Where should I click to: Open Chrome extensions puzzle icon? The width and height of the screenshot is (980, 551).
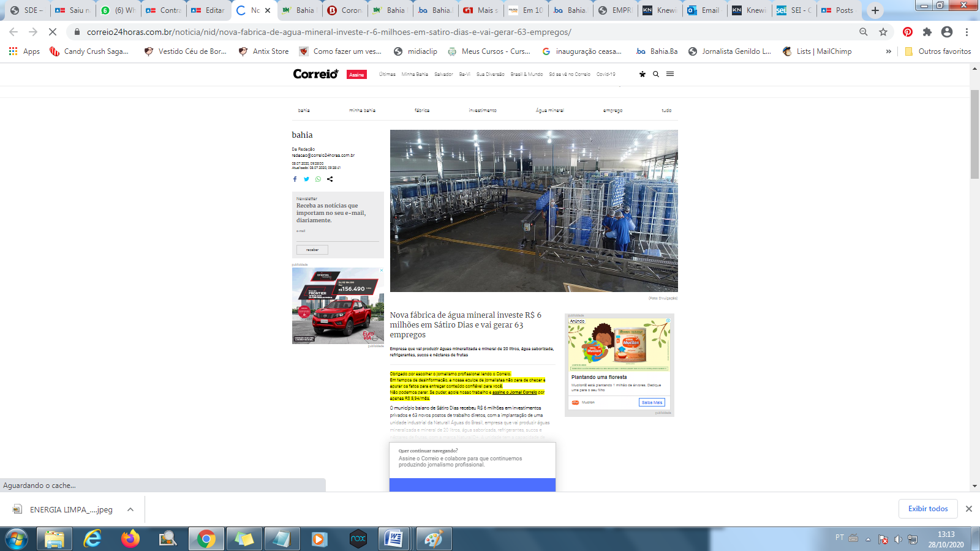point(927,32)
